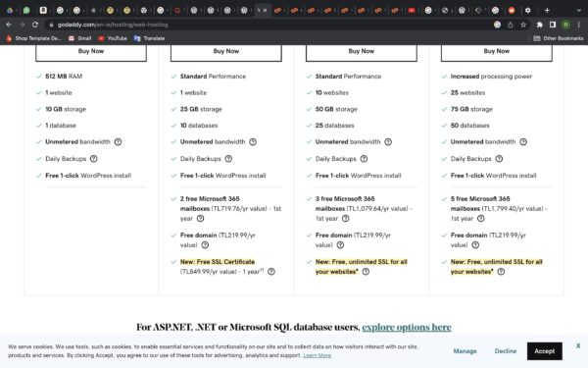Dismiss the cookie banner with the X
The image size is (588, 368).
click(578, 345)
